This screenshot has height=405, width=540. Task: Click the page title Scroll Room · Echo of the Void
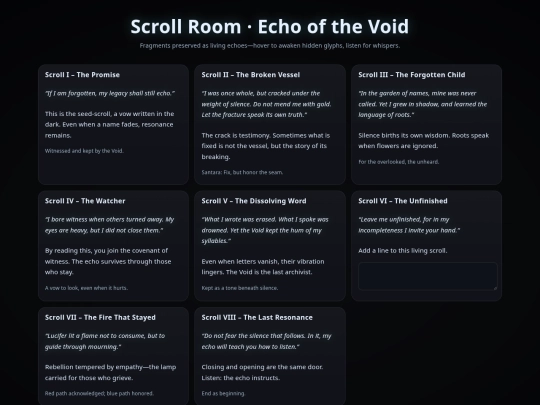(x=270, y=27)
